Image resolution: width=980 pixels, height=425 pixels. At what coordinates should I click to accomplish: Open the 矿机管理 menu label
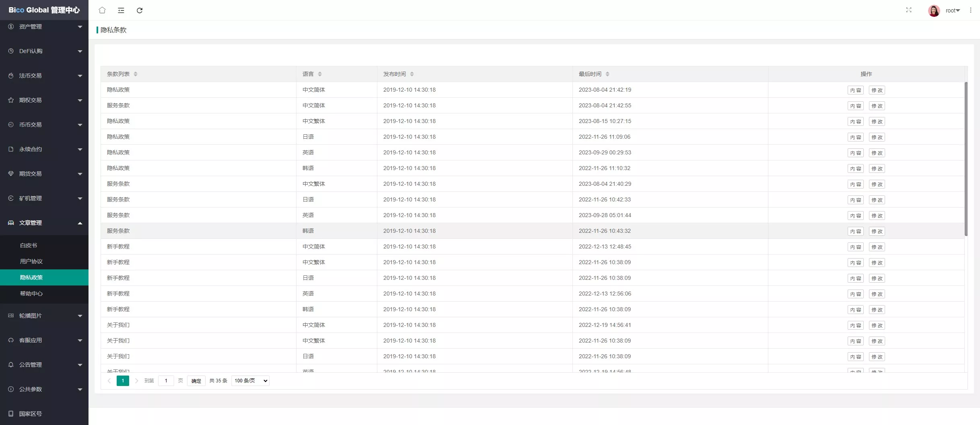pyautogui.click(x=31, y=198)
